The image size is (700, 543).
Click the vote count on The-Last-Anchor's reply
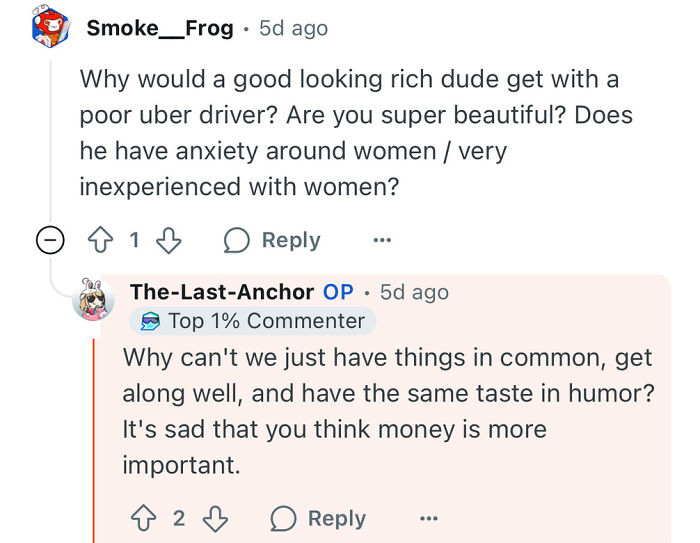click(x=179, y=518)
